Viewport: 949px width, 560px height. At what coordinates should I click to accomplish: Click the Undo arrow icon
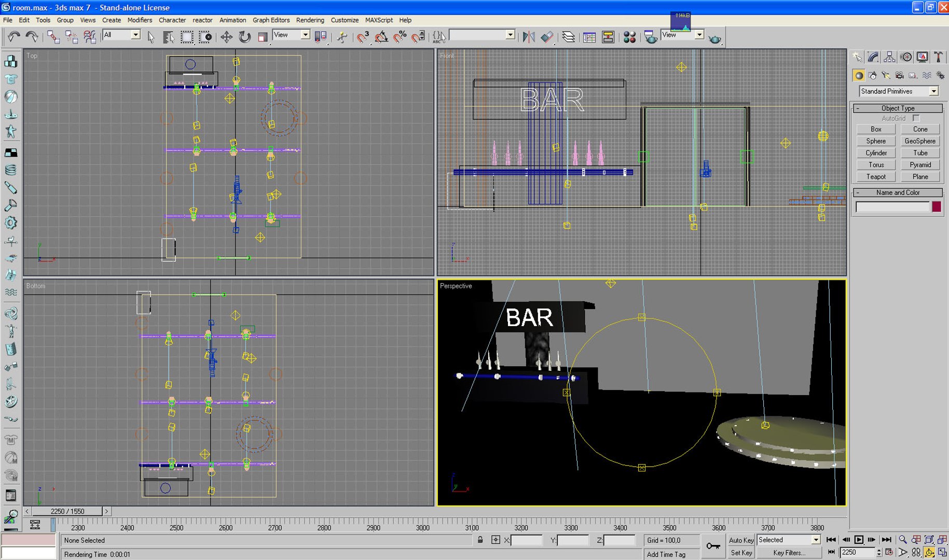coord(13,36)
